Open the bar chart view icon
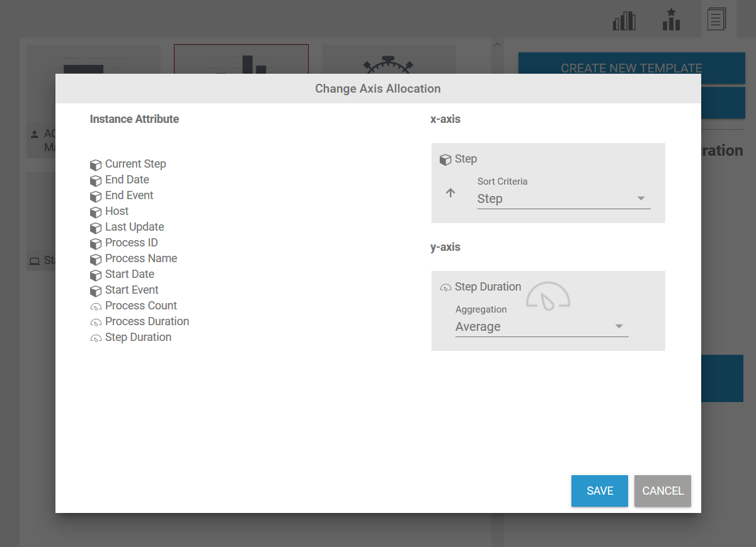 624,21
